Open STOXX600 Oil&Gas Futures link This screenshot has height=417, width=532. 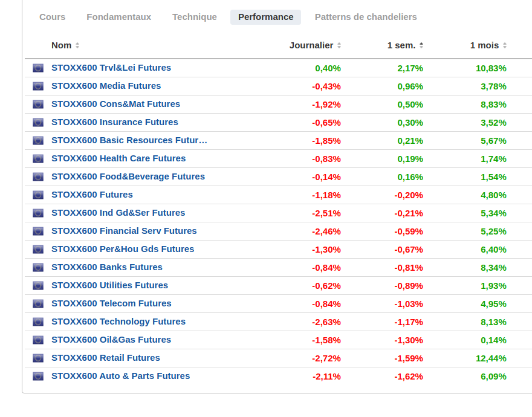tap(111, 340)
